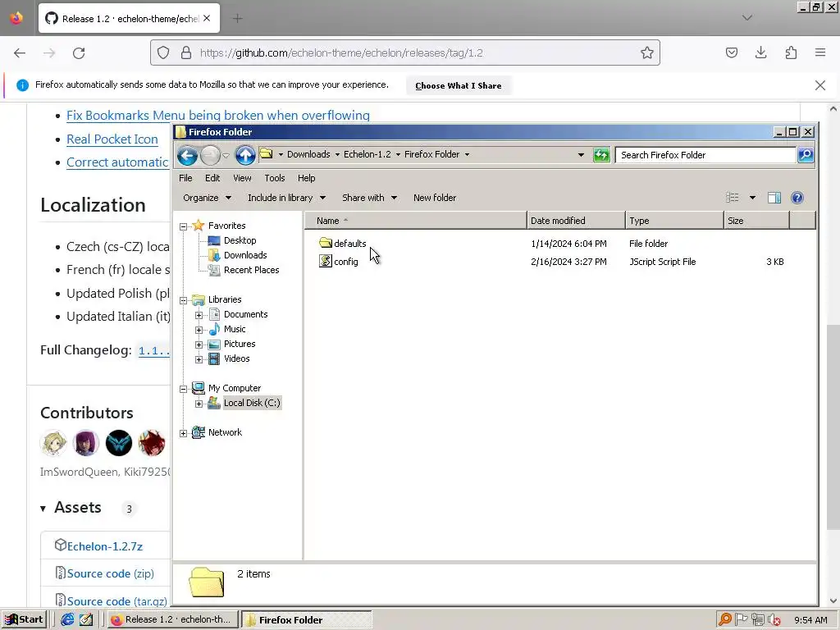Open the explorer Edit menu

(x=212, y=178)
